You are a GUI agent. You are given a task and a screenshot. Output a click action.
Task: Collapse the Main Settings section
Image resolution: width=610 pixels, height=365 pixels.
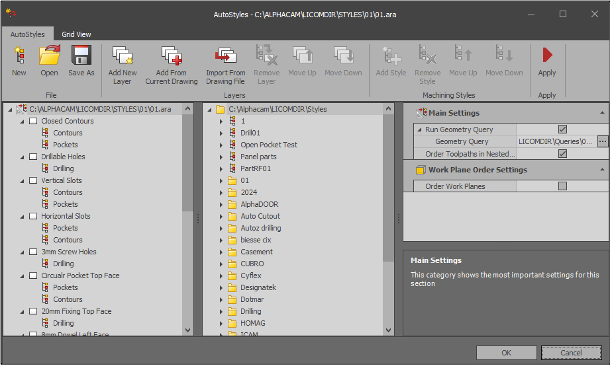[602, 113]
